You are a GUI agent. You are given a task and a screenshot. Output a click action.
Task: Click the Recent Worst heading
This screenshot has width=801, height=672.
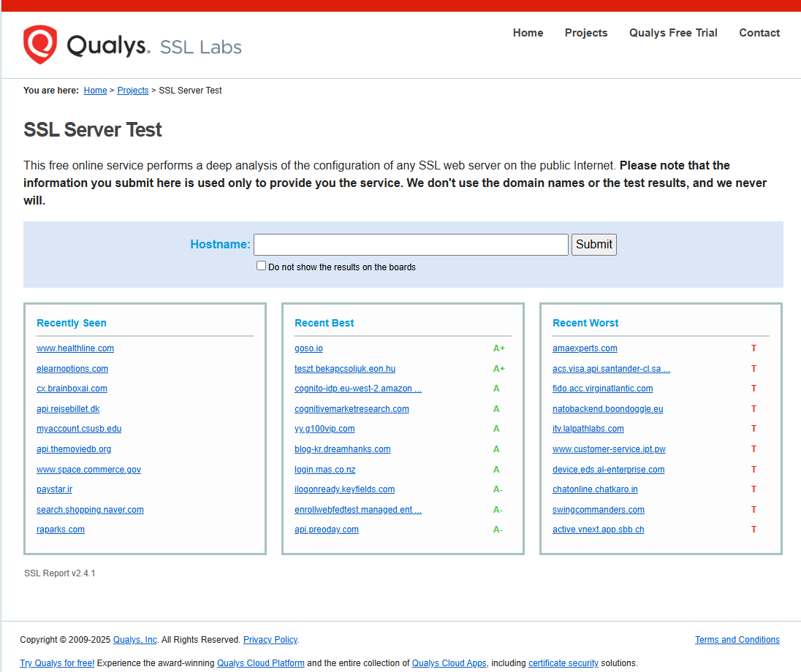coord(585,324)
